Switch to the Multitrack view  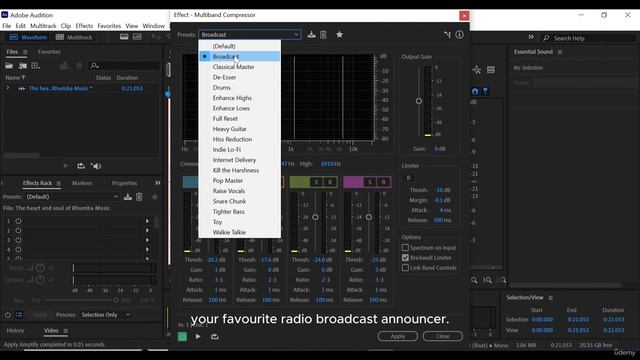75,37
